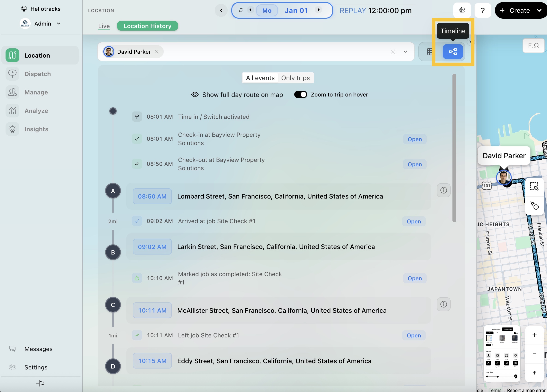Click the map zoom in button
The height and width of the screenshot is (392, 547).
[534, 335]
